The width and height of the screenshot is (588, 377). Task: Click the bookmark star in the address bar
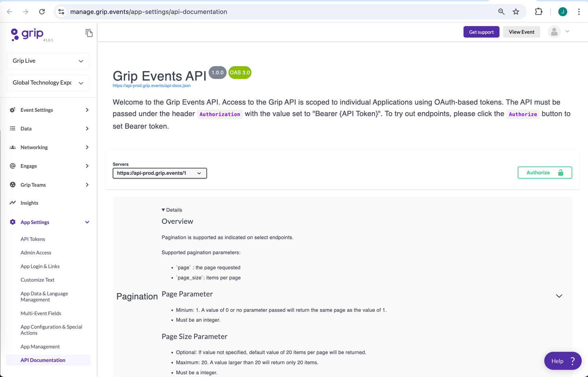coord(516,11)
